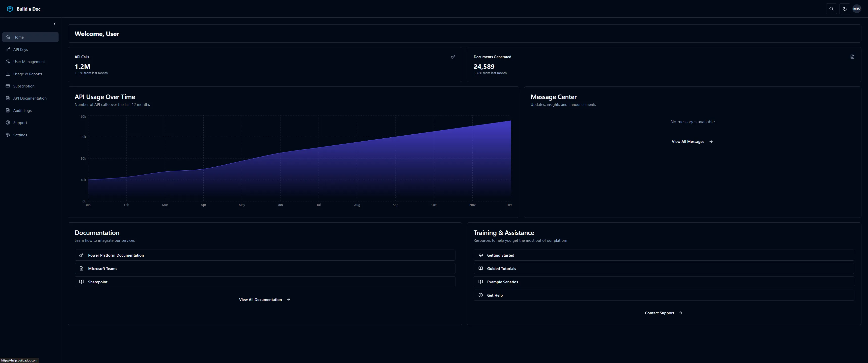
Task: Click the View All Documentation button
Action: (x=264, y=299)
